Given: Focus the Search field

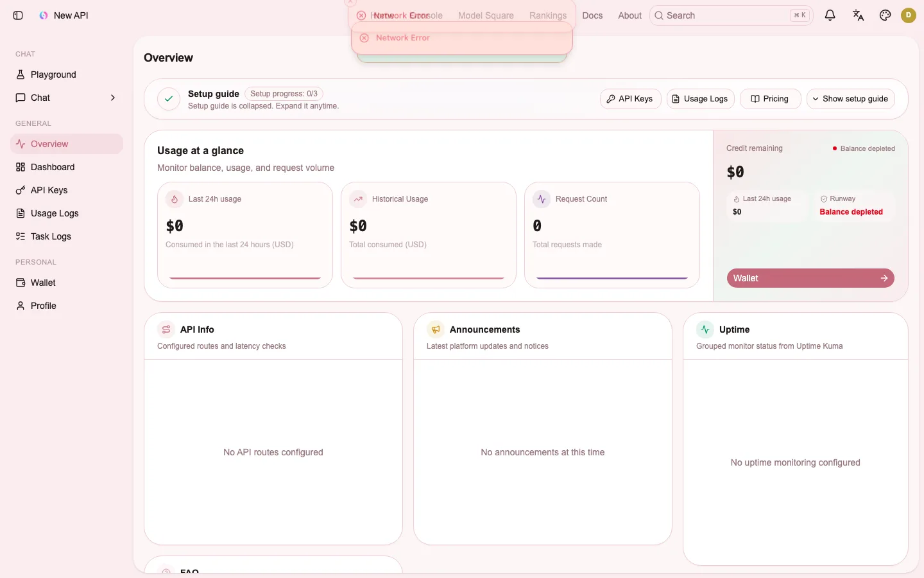Looking at the screenshot, I should coord(732,15).
